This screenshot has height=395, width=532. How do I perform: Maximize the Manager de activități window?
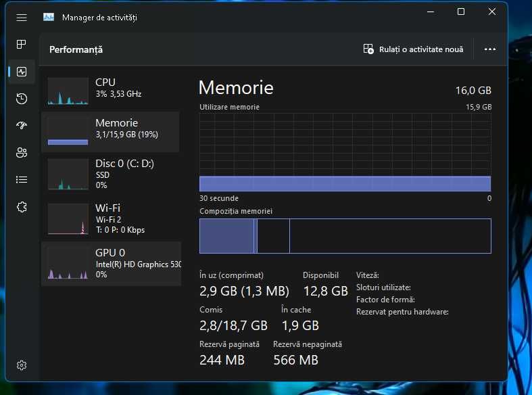click(461, 12)
